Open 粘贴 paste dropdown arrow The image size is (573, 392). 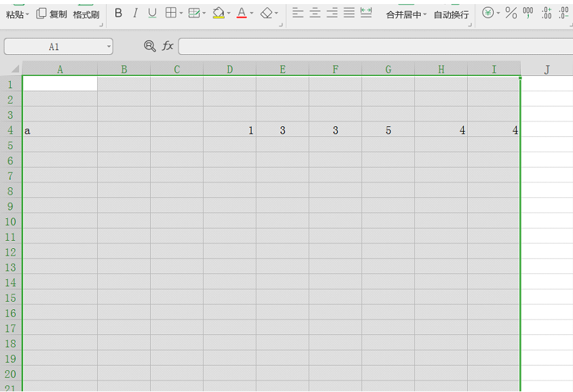click(x=27, y=15)
